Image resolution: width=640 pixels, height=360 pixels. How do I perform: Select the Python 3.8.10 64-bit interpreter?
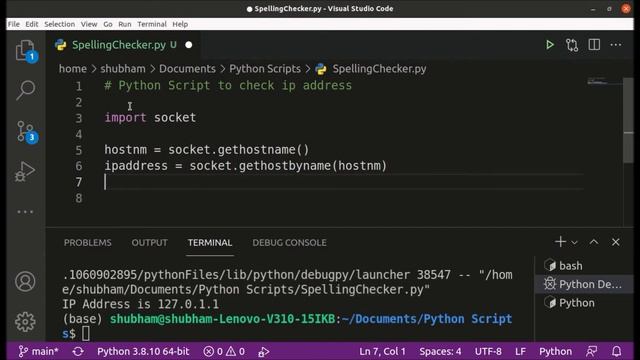click(143, 351)
